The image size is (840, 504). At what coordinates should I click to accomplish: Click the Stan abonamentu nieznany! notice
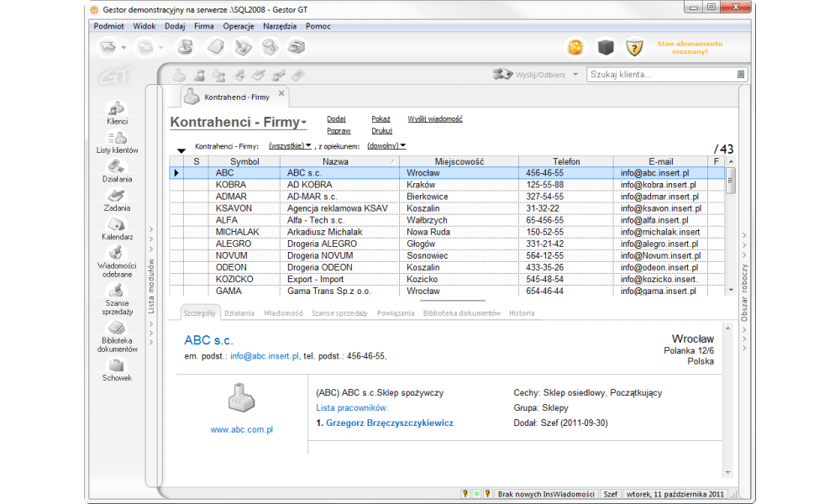coord(690,48)
